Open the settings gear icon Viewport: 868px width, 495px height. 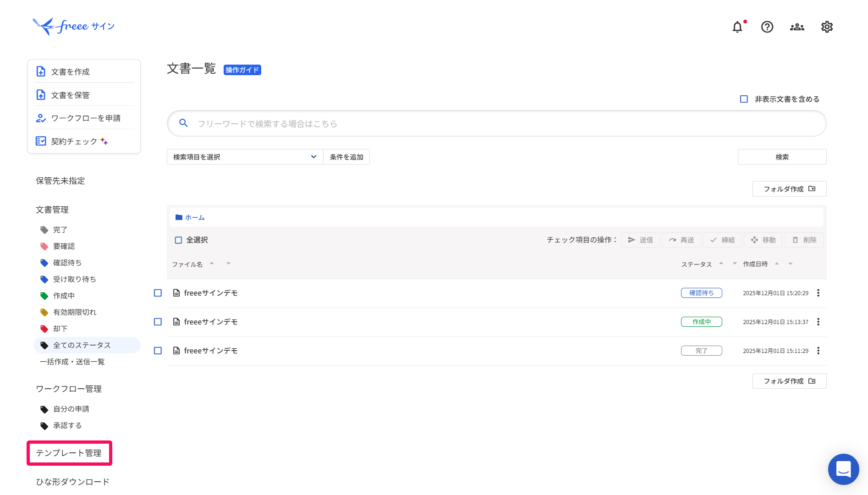(827, 27)
